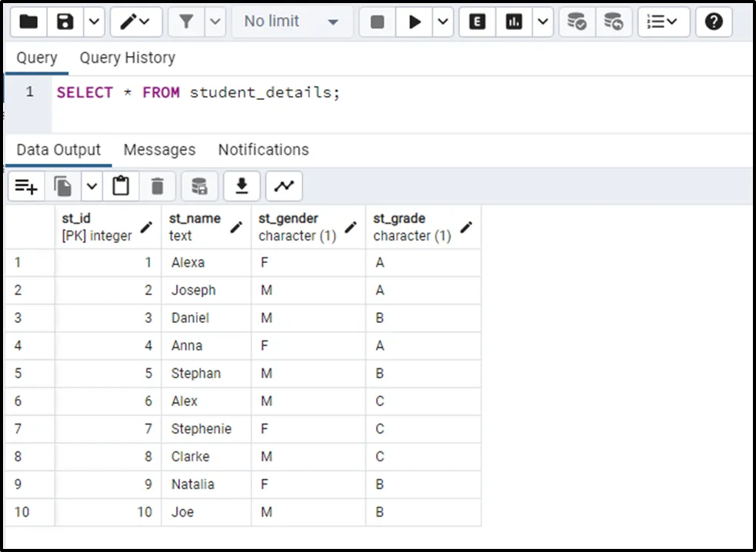This screenshot has width=756, height=552.
Task: Click the Rollback transaction icon
Action: (x=613, y=22)
